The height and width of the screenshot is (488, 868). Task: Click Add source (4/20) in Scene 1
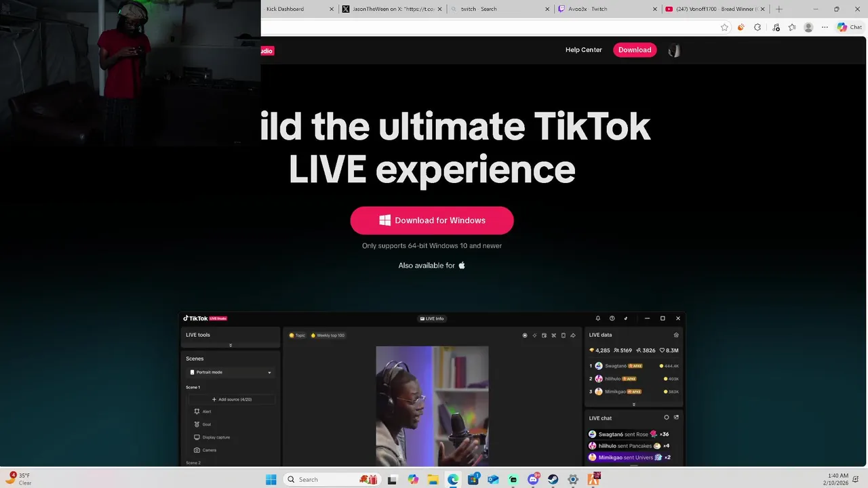[231, 399]
